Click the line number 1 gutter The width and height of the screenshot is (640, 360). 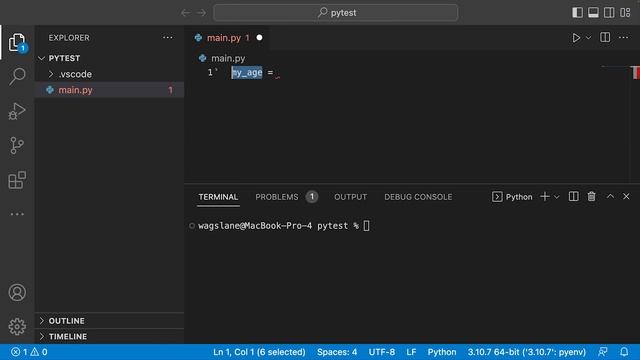tap(210, 73)
